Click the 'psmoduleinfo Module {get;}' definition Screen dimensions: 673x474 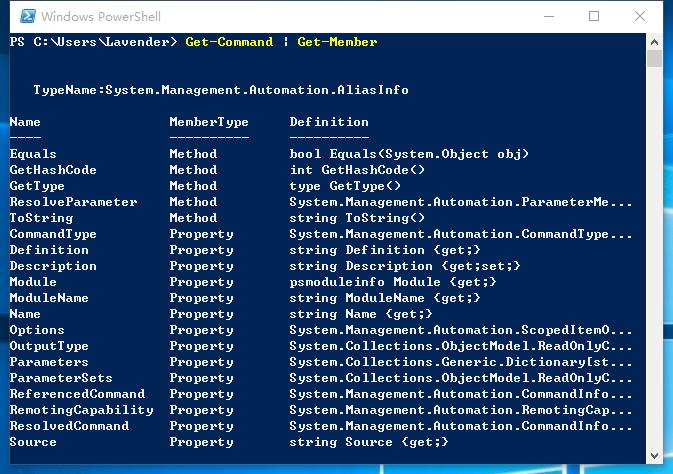393,282
